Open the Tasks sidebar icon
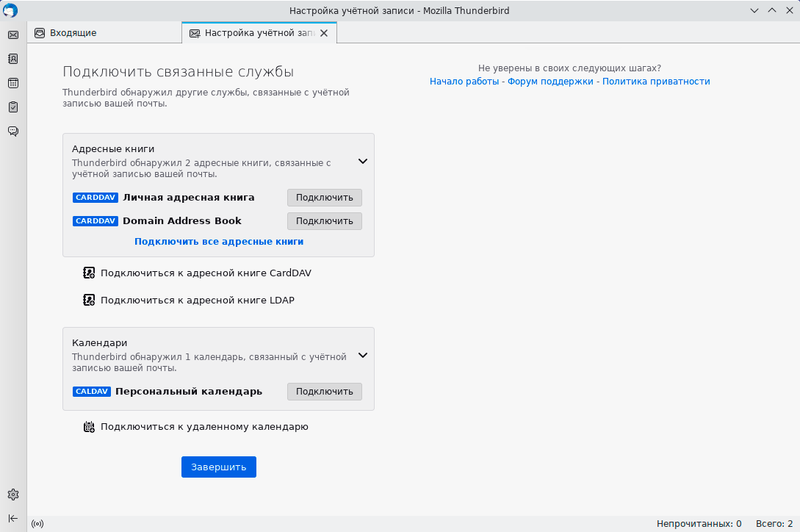Screen dimensions: 800x532 [13, 107]
